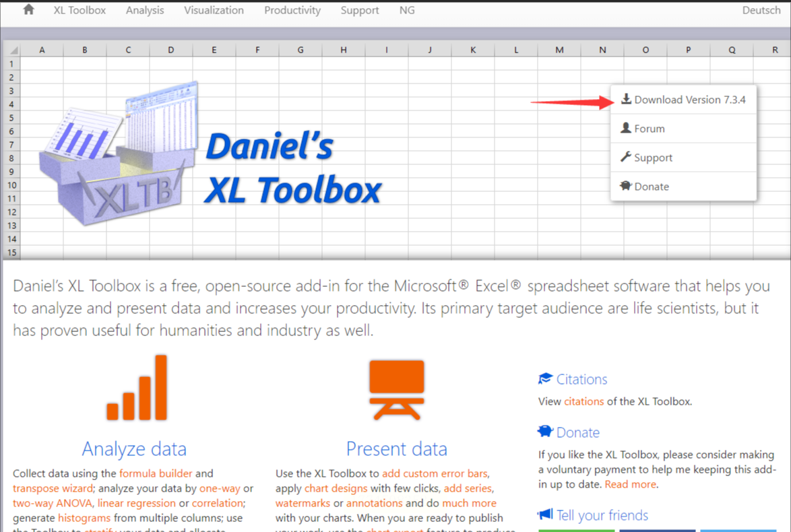Follow the formula builder link
This screenshot has height=532, width=791.
click(156, 473)
